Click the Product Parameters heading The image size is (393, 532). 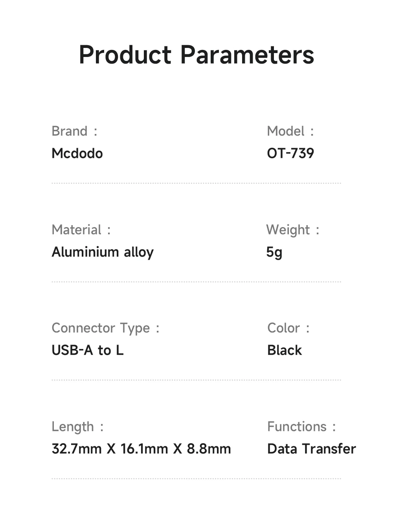coord(196,55)
